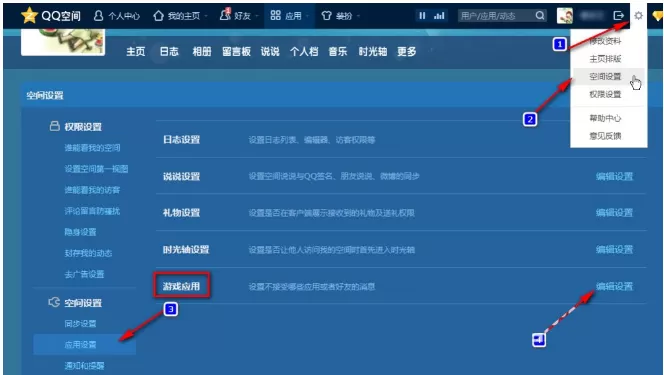The width and height of the screenshot is (664, 375).
Task: Click the user avatar in top bar
Action: click(x=565, y=16)
